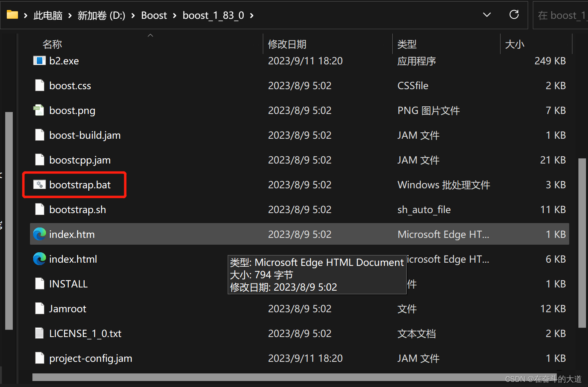The height and width of the screenshot is (387, 588).
Task: Select the file name INSTALL
Action: [68, 284]
